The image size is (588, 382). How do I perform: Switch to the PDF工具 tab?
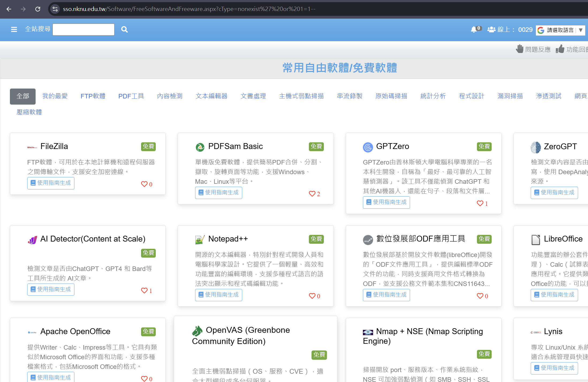[x=131, y=96]
